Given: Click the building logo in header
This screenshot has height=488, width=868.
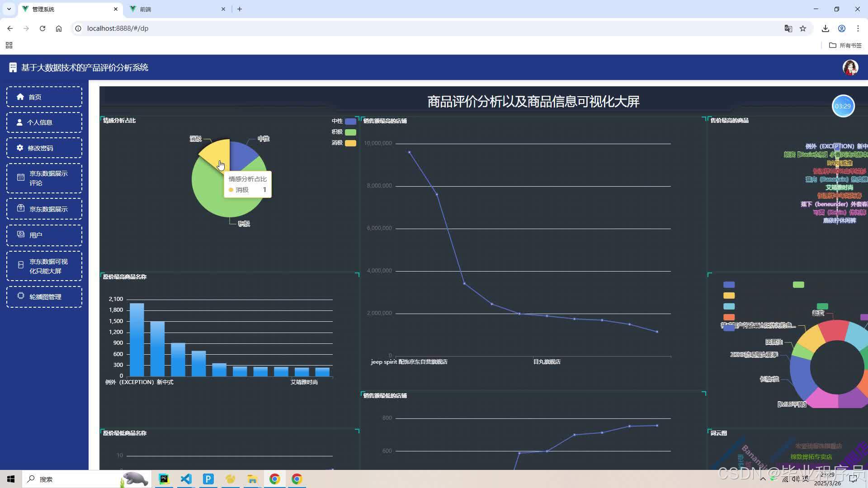Looking at the screenshot, I should pyautogui.click(x=13, y=67).
